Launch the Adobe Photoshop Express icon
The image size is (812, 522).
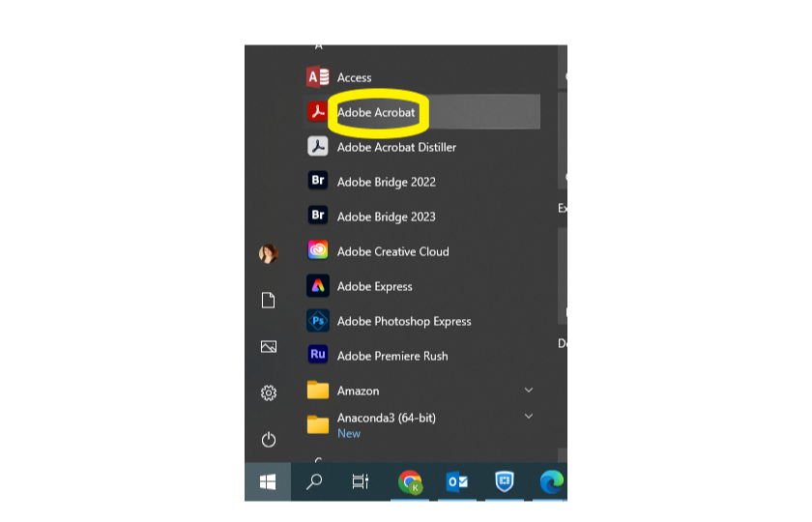pyautogui.click(x=317, y=321)
